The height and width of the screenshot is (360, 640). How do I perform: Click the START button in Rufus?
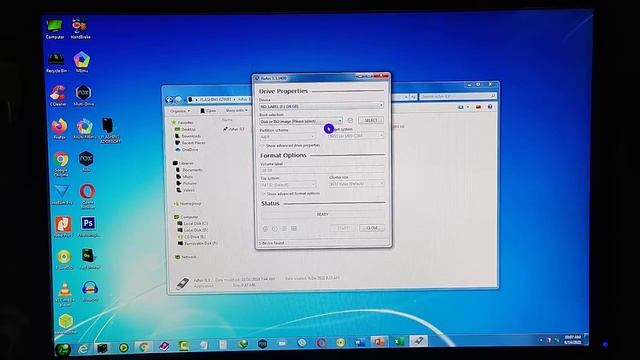(x=343, y=228)
